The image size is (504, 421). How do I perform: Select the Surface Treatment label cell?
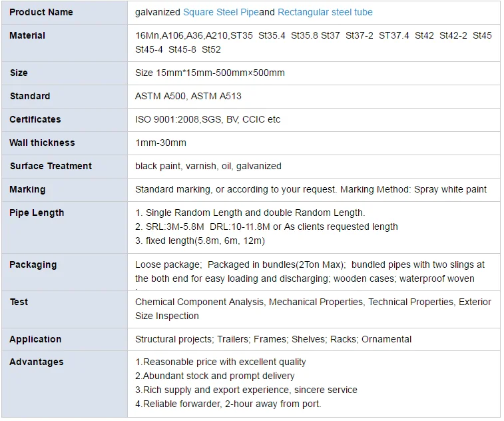(x=51, y=166)
